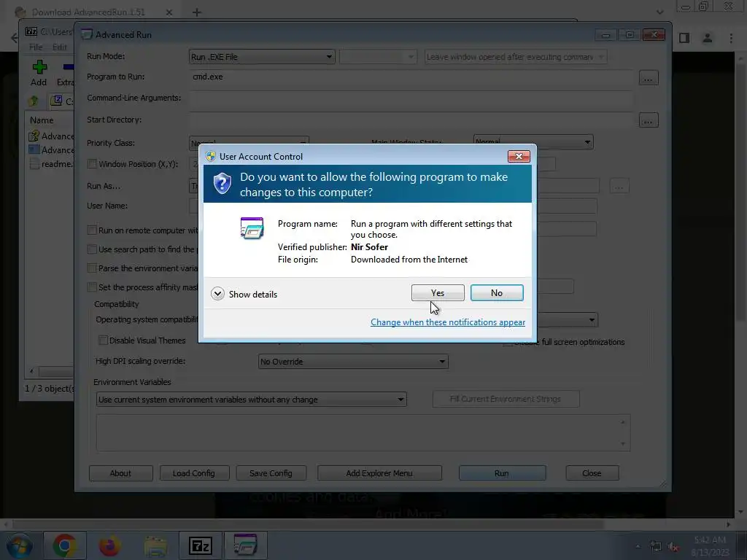Click the Command-Line Arguments field
The width and height of the screenshot is (747, 560).
click(411, 98)
